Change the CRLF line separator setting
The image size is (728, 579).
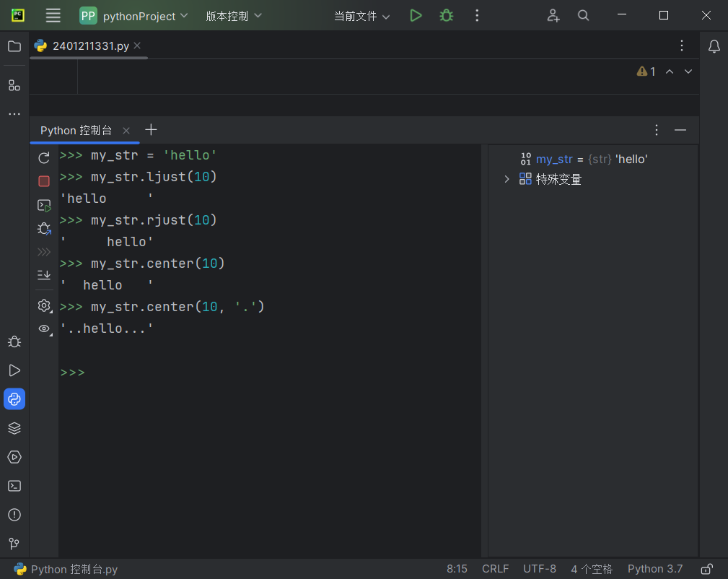click(x=496, y=569)
